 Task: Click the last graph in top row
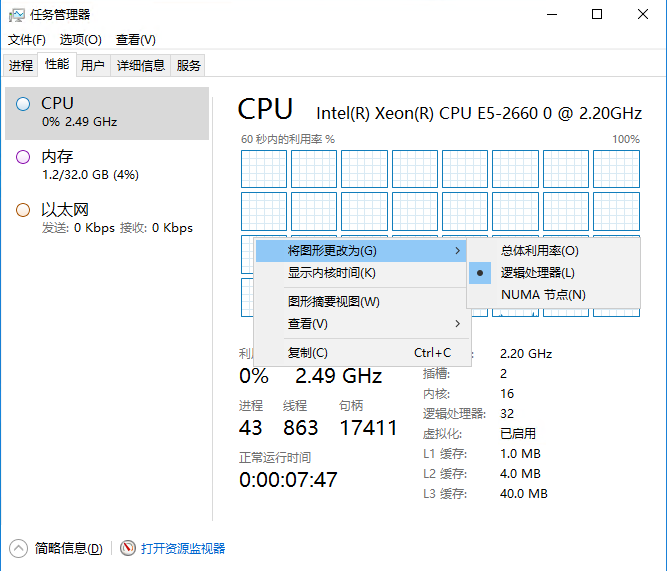pos(616,169)
